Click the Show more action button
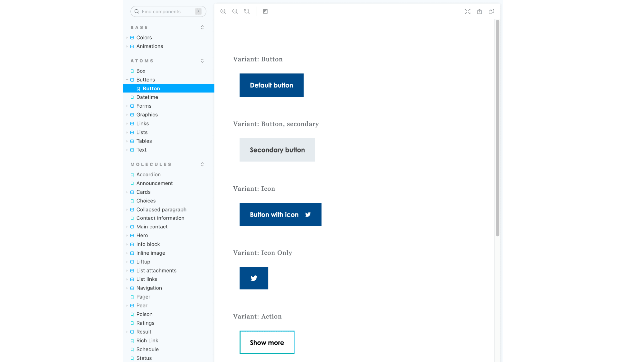This screenshot has width=644, height=363. tap(267, 342)
